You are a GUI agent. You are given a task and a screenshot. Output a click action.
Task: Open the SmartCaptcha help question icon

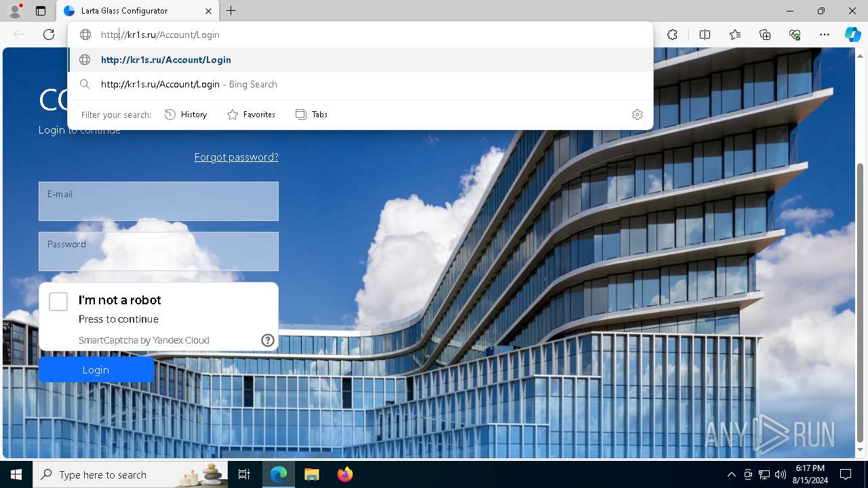268,340
